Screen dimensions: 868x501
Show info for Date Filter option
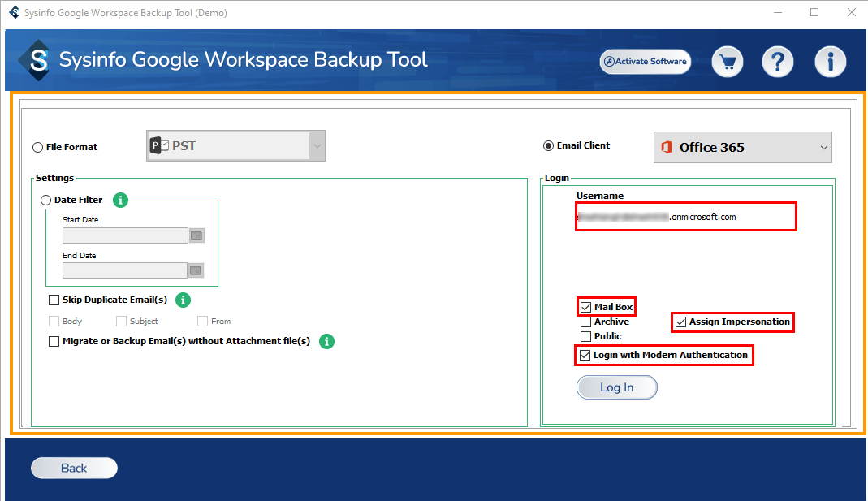click(x=120, y=200)
